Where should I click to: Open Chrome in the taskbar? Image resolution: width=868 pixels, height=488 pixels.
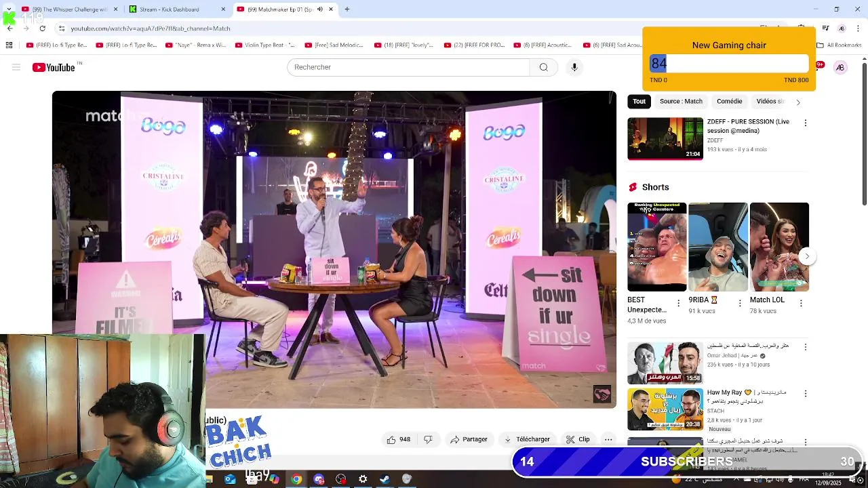[296, 479]
